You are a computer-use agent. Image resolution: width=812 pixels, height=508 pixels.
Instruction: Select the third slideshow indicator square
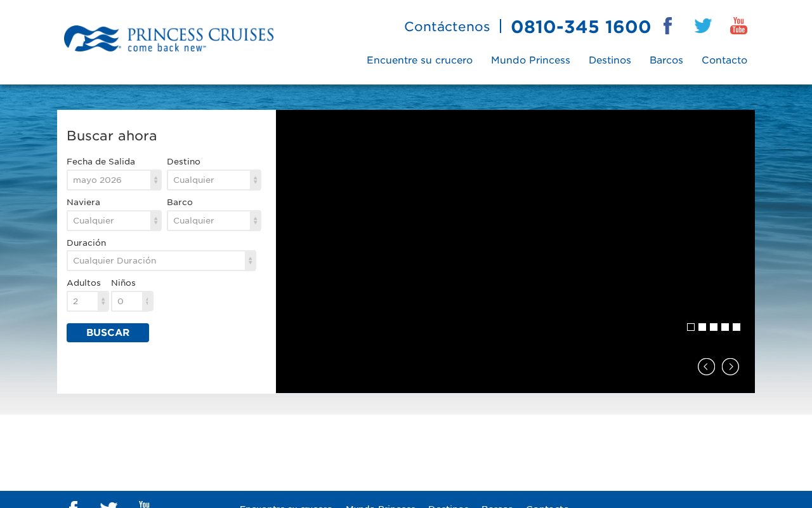click(714, 327)
